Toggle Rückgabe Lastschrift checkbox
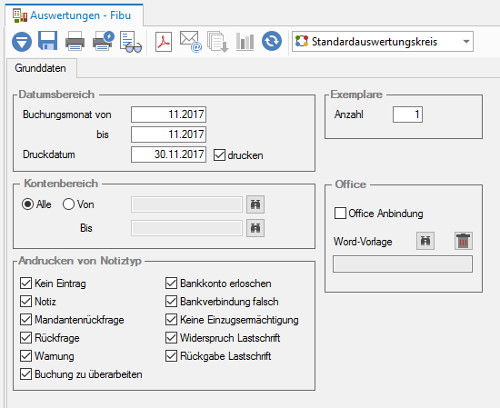Viewport: 500px width, 408px height. coord(171,356)
